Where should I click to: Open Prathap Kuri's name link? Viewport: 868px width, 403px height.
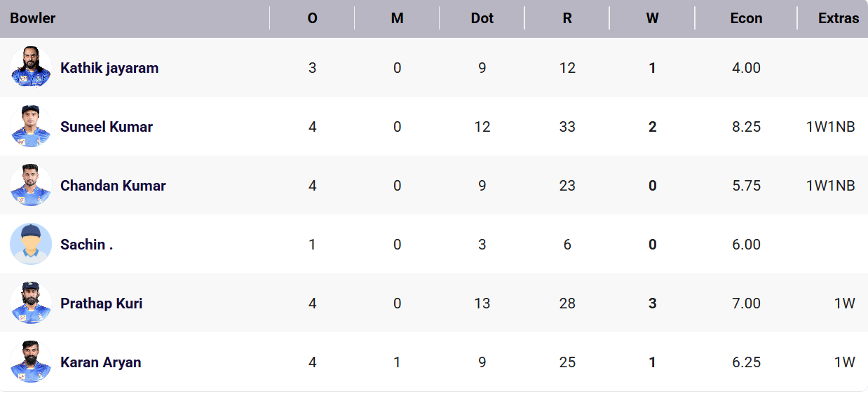click(x=101, y=303)
